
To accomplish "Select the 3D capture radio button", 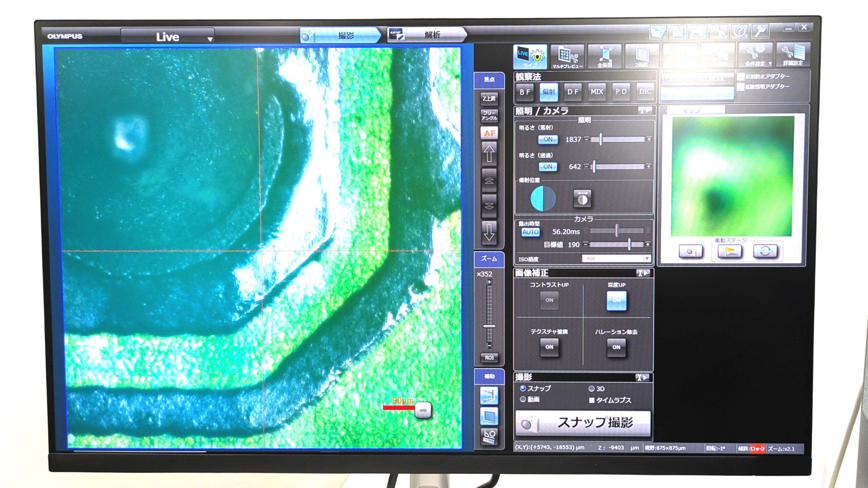I will click(x=592, y=389).
